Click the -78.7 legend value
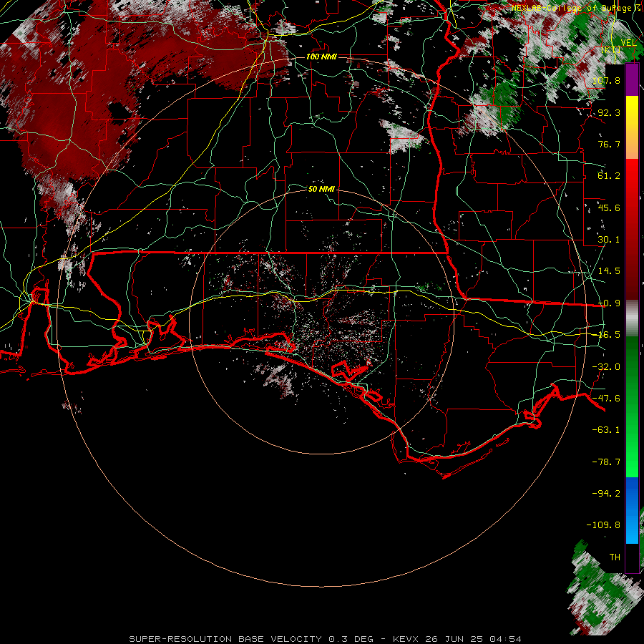The width and height of the screenshot is (644, 644). click(606, 462)
